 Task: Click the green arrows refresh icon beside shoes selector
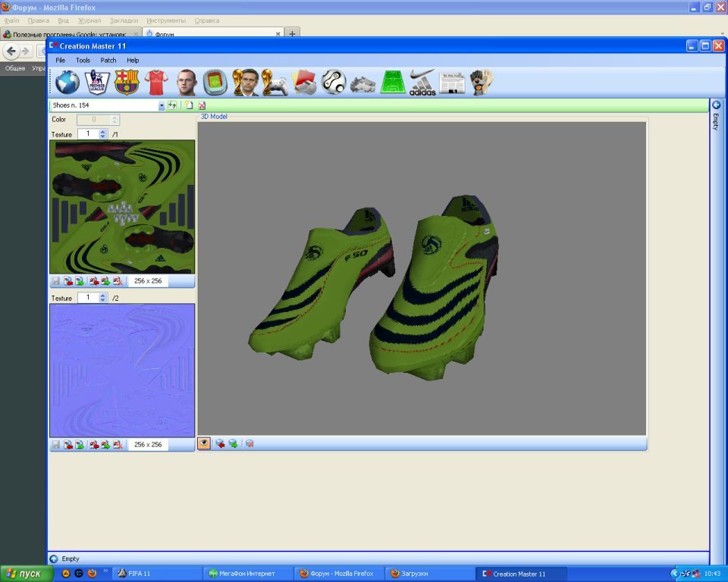tap(173, 105)
